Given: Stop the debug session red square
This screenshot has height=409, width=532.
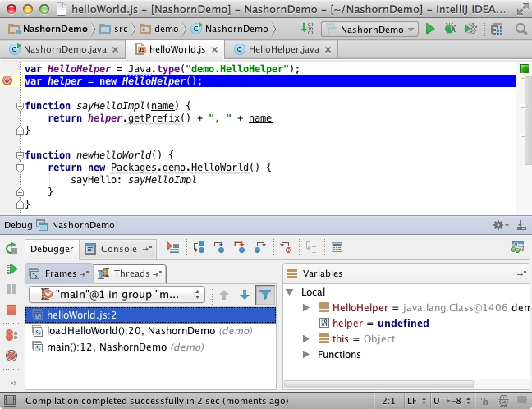Looking at the screenshot, I should [11, 310].
